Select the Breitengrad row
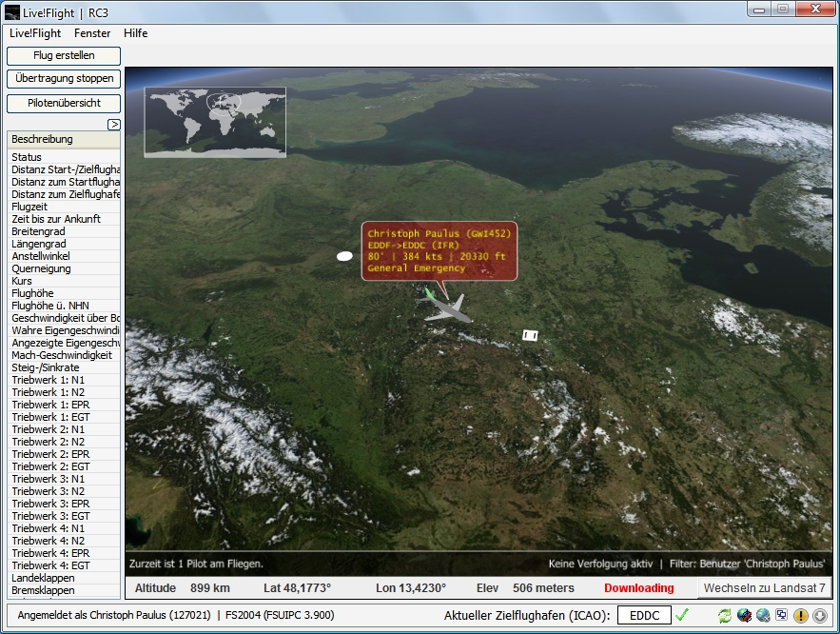 pyautogui.click(x=64, y=231)
